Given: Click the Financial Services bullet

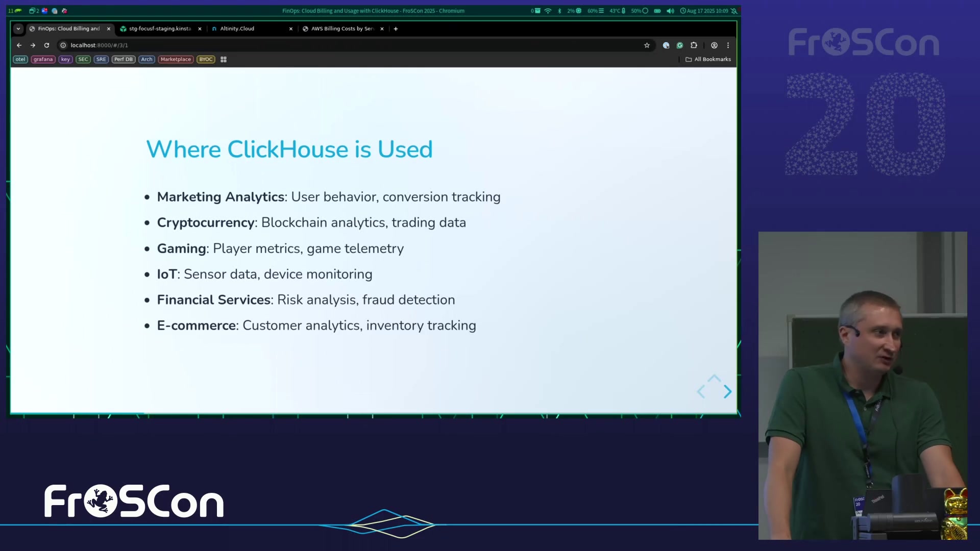Looking at the screenshot, I should point(306,300).
